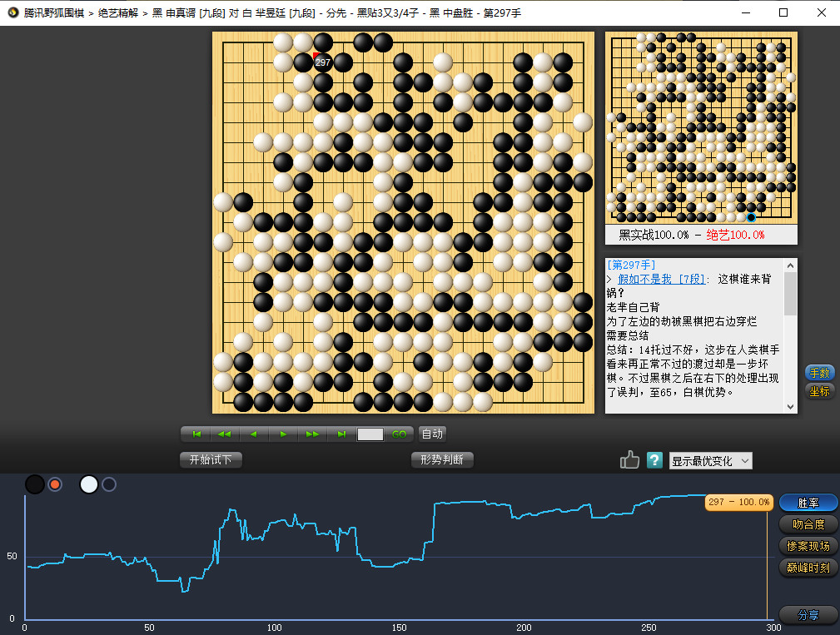Image resolution: width=840 pixels, height=635 pixels.
Task: Jump to the last move
Action: click(341, 434)
